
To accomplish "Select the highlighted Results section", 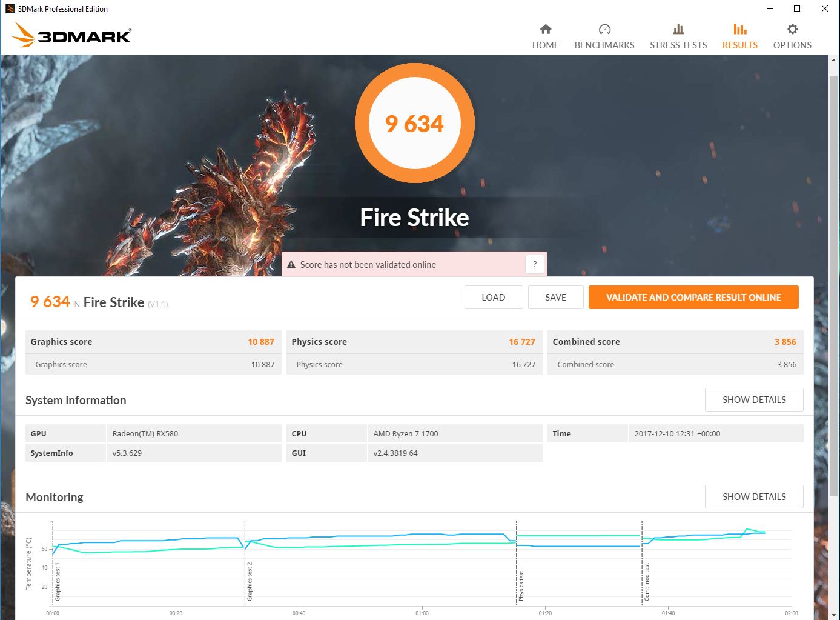I will 740,37.
